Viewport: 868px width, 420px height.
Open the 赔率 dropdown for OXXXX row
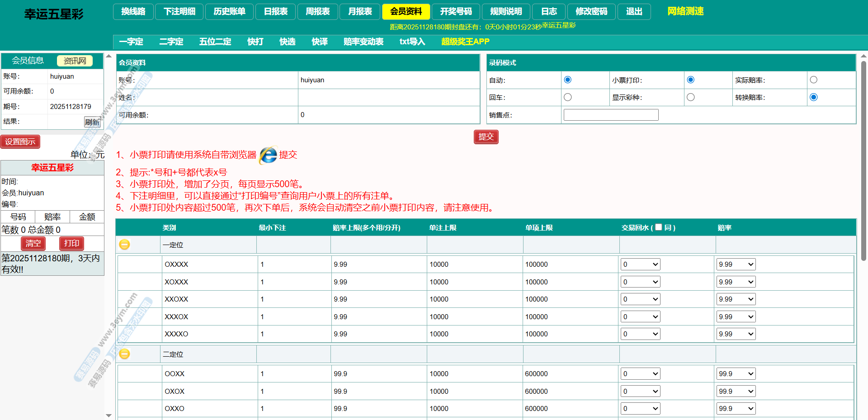(x=736, y=264)
